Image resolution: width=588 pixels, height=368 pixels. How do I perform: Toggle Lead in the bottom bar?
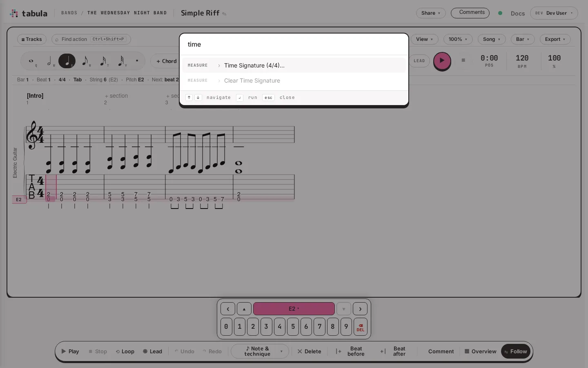(x=153, y=351)
